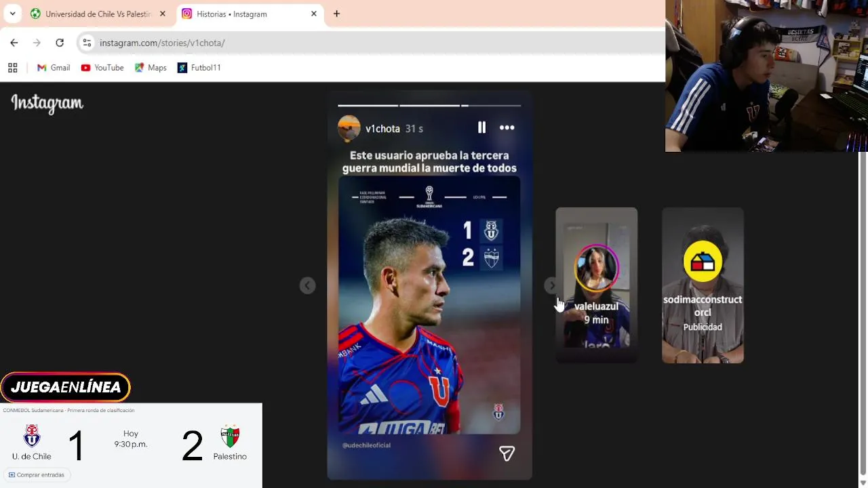Click the U. de Chile team crest

(x=32, y=436)
